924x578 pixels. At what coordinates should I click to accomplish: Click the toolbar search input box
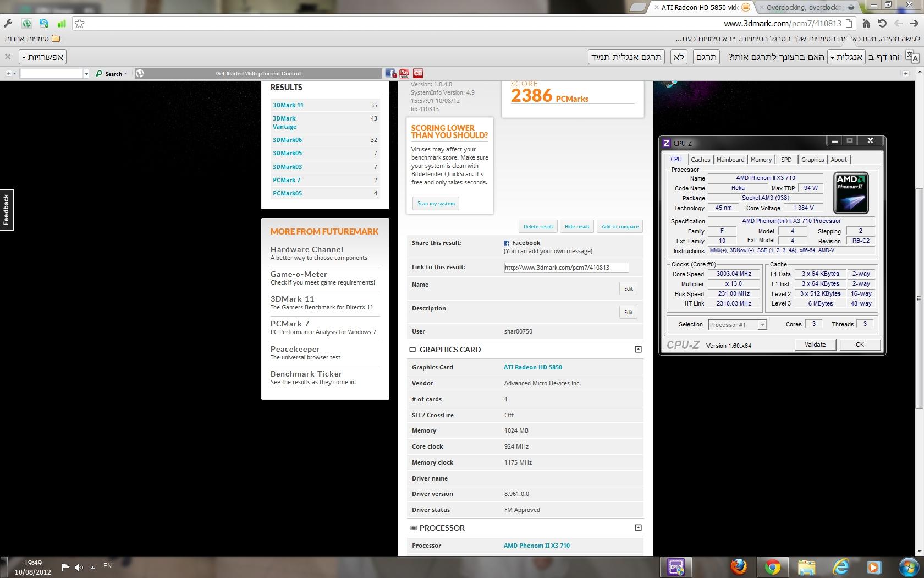point(51,73)
